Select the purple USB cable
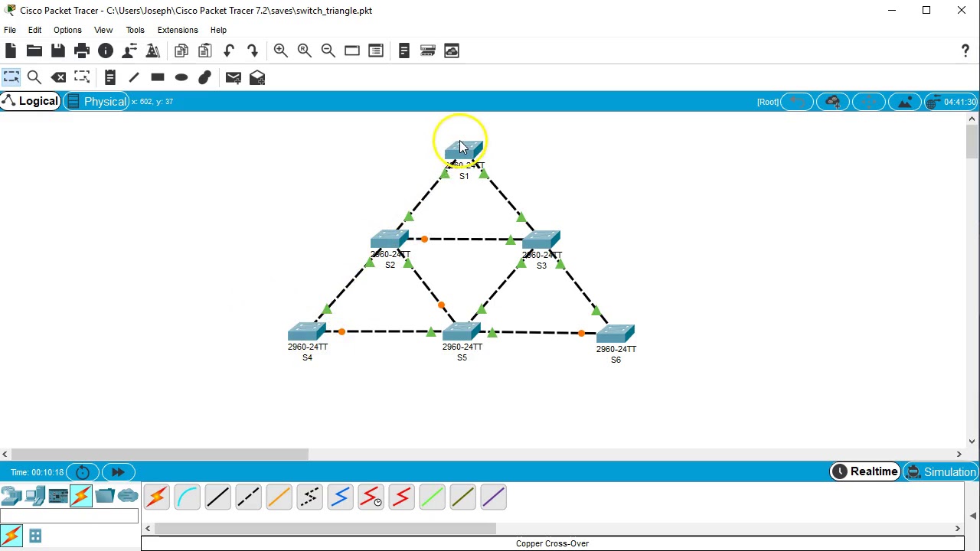Screen dimensions: 980x551 [x=493, y=497]
